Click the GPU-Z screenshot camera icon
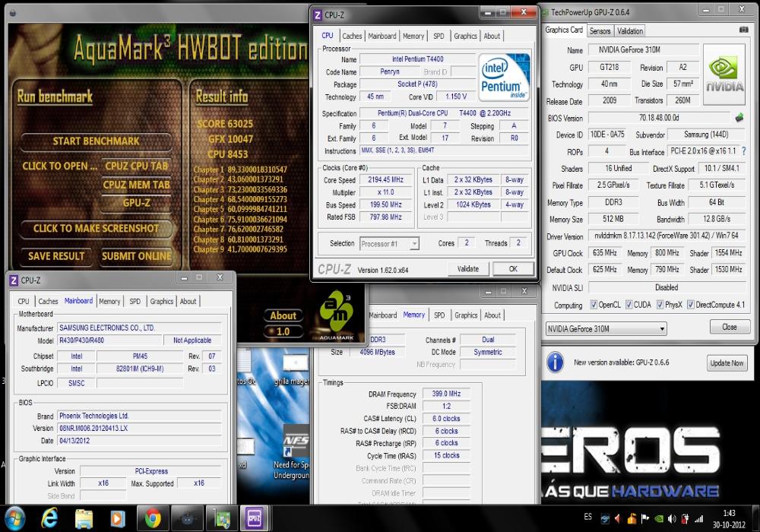 [743, 30]
